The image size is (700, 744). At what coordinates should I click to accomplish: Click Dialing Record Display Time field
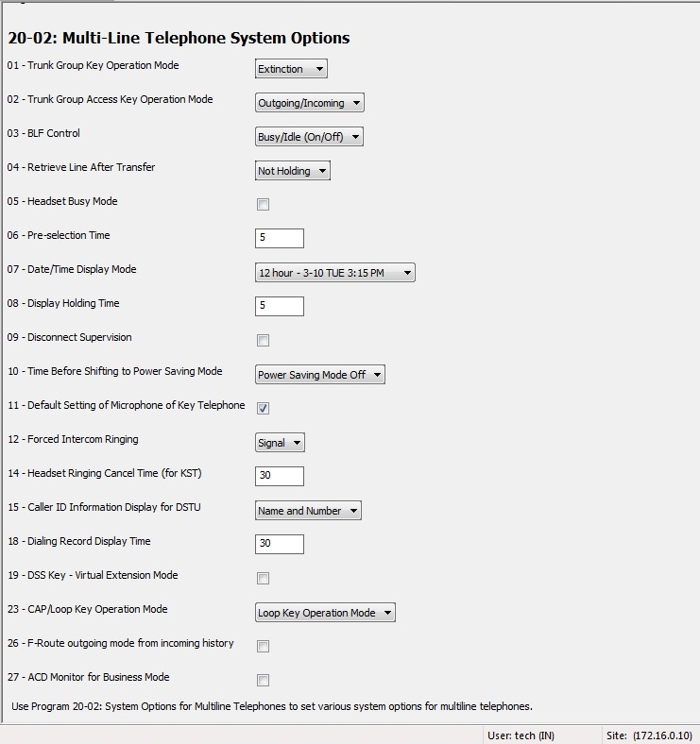tap(280, 544)
